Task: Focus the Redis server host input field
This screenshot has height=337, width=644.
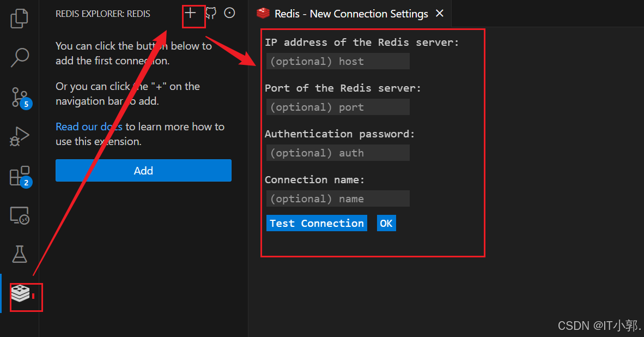Action: tap(338, 61)
